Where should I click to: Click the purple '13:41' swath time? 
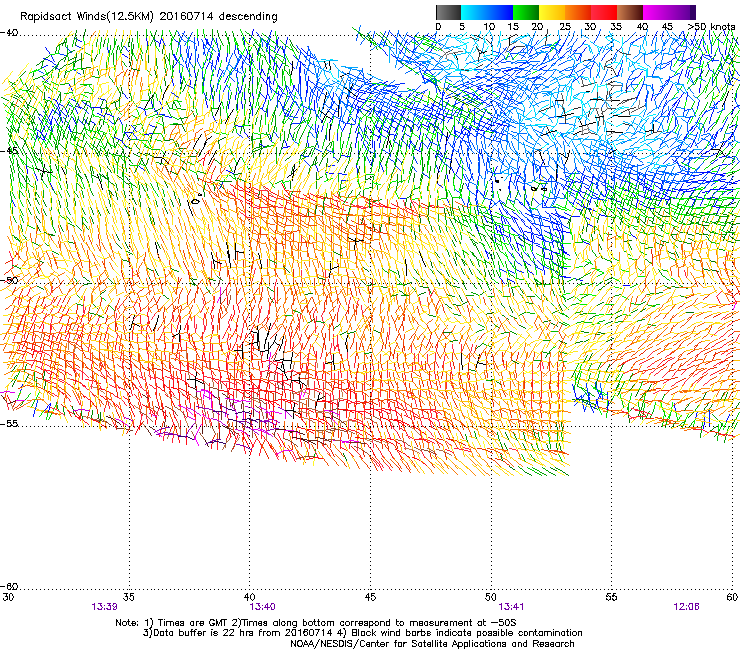511,607
